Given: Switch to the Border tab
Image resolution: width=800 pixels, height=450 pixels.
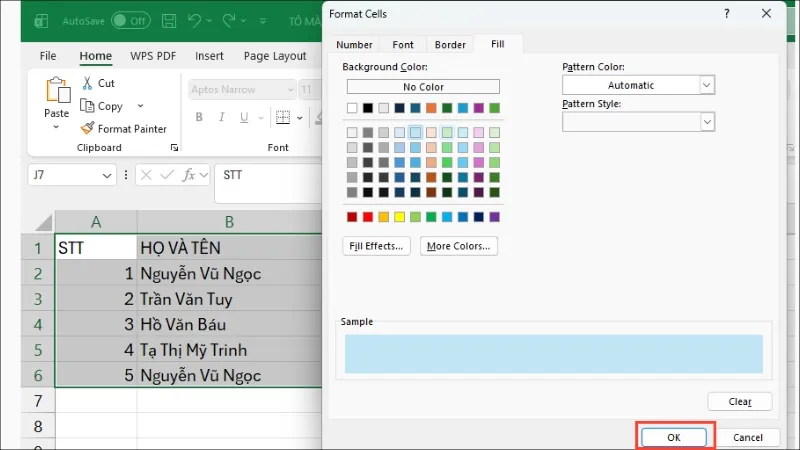Looking at the screenshot, I should [450, 45].
